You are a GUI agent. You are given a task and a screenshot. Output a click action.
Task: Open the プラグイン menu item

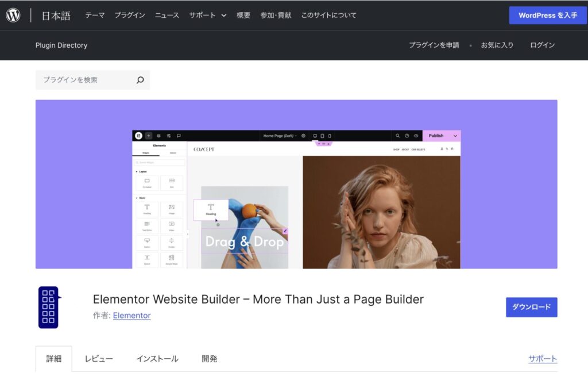[129, 16]
